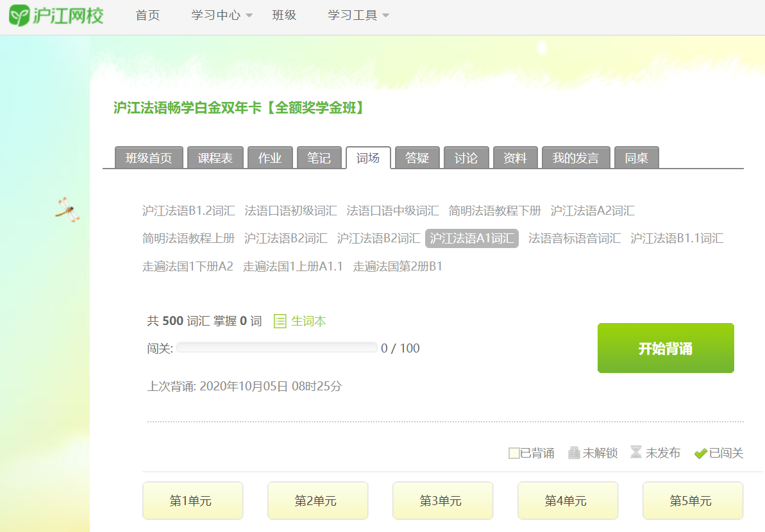
Task: Open the 我的发言 tab
Action: coord(575,158)
